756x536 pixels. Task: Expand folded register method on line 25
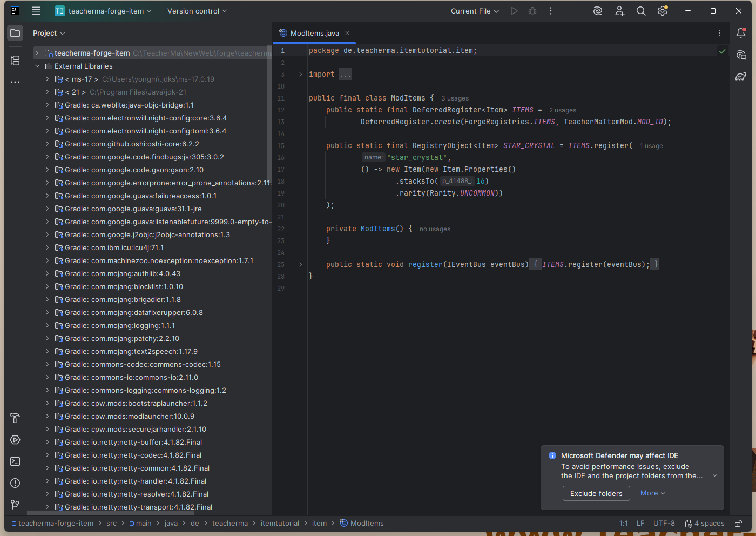point(300,265)
